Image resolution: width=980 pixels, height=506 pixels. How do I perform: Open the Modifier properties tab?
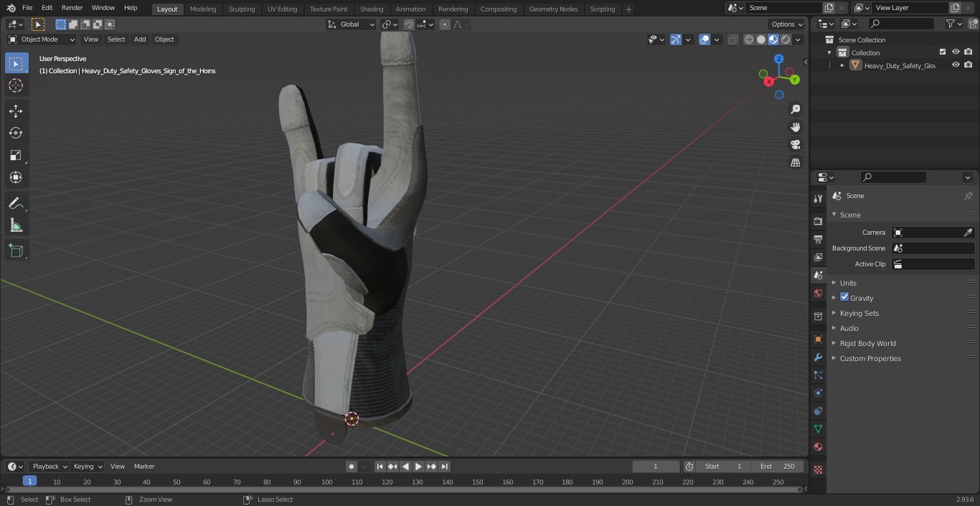[818, 357]
